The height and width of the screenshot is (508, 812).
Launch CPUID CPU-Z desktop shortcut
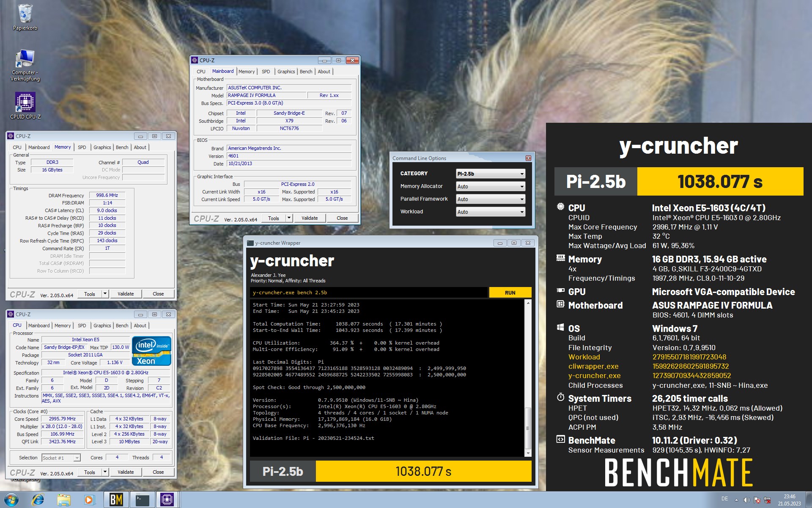pos(25,106)
